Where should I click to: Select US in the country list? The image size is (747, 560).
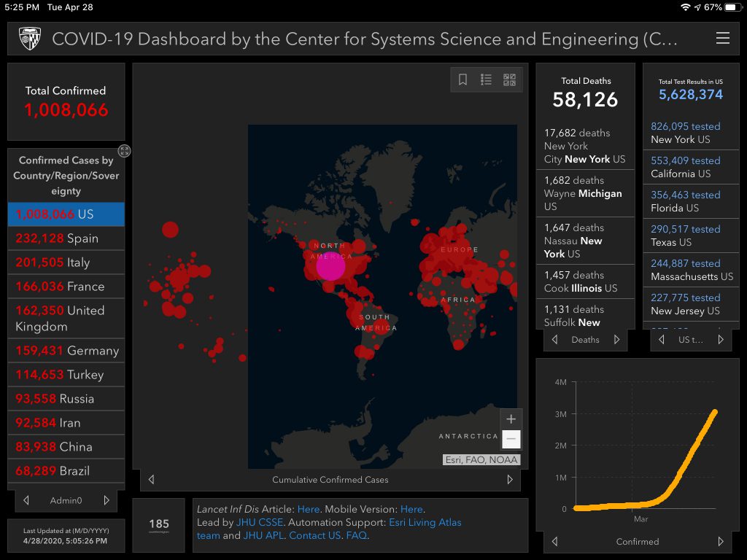pyautogui.click(x=66, y=214)
